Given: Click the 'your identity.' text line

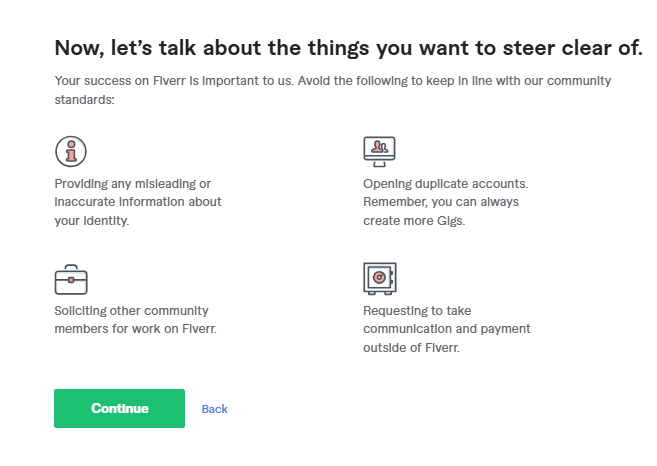Looking at the screenshot, I should coord(92,220).
